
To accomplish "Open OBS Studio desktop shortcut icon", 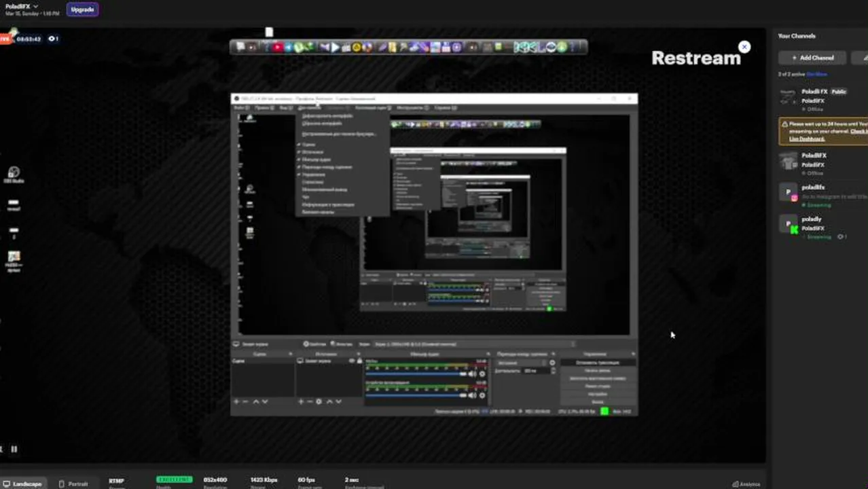I will (x=14, y=175).
